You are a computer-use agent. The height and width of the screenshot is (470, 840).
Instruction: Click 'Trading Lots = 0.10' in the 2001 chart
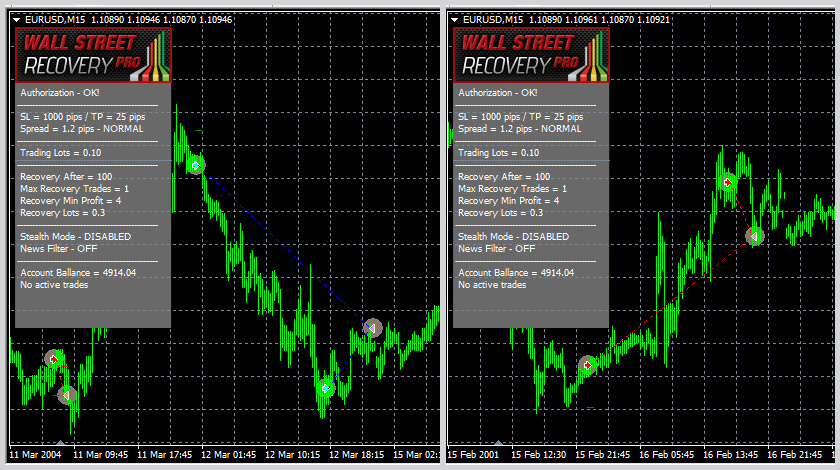point(498,153)
